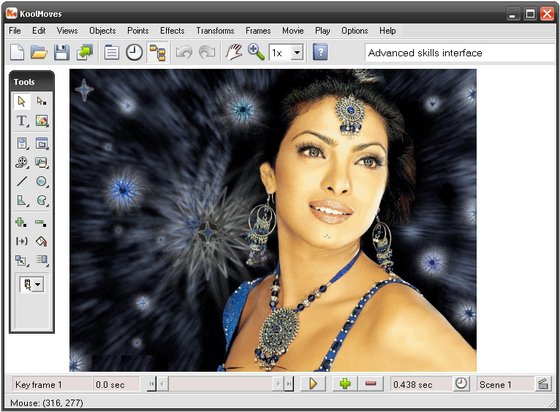Jump to the last key frame

[289, 384]
